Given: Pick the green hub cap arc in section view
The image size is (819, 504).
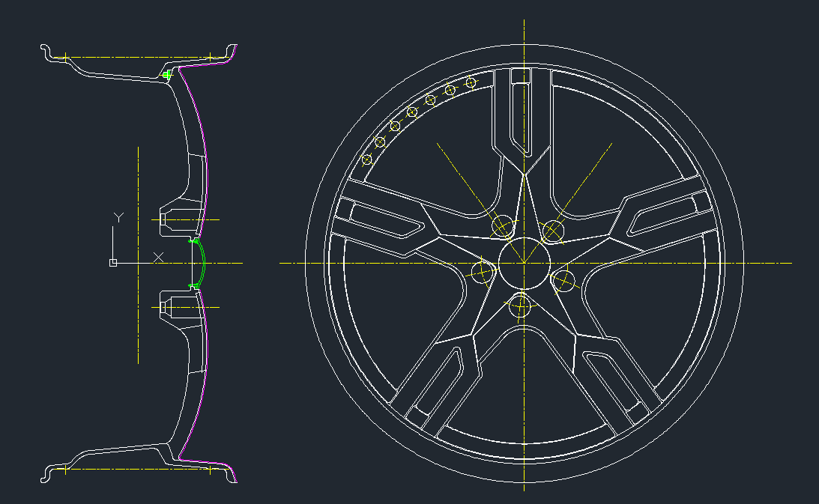Looking at the screenshot, I should point(200,263).
